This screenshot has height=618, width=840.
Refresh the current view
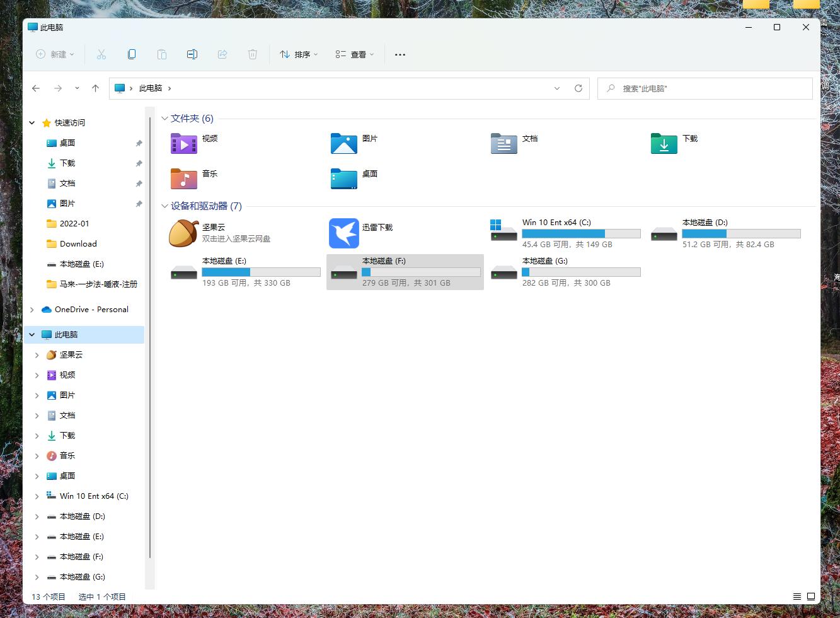pos(578,88)
